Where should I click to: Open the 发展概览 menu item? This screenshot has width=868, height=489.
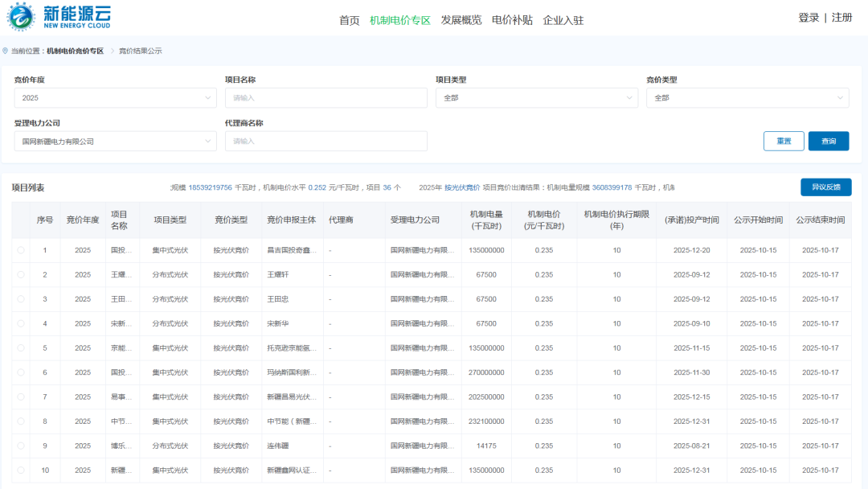[461, 20]
